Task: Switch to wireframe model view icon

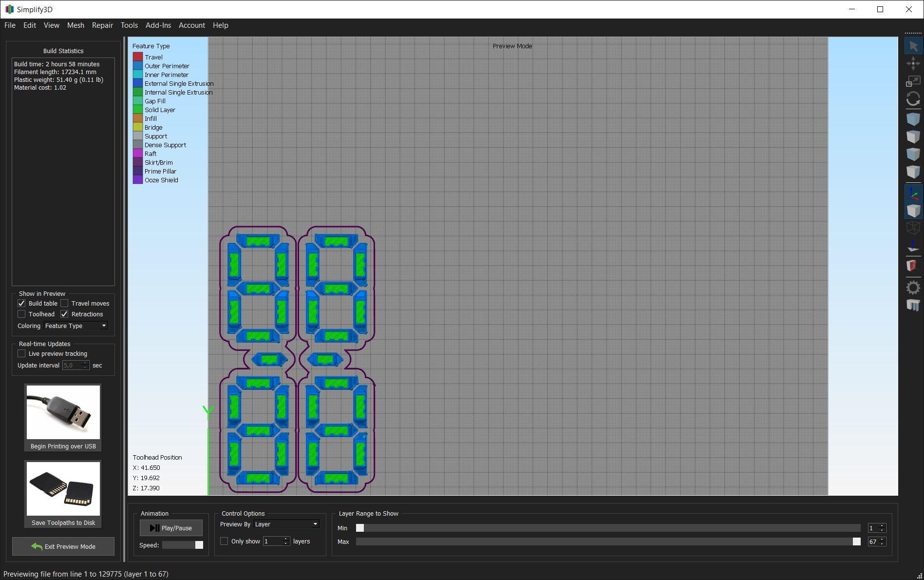Action: click(x=913, y=229)
